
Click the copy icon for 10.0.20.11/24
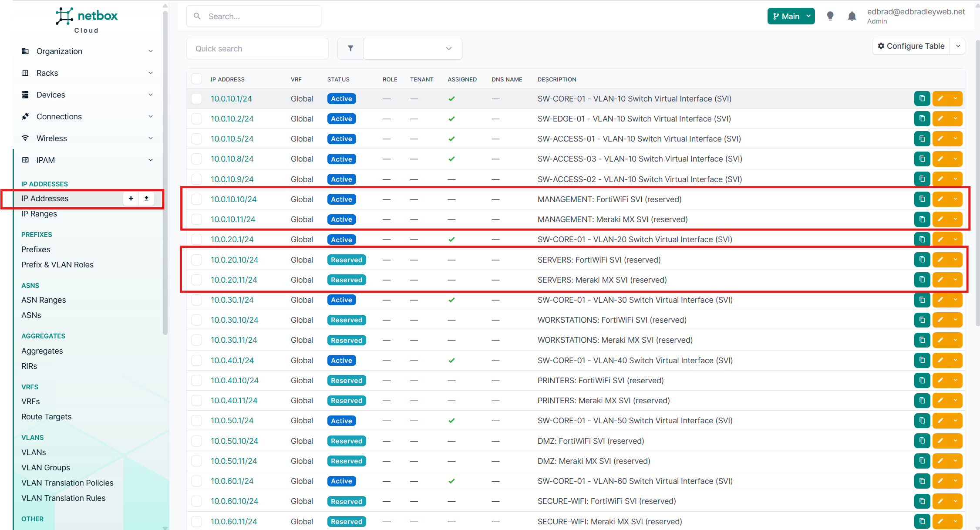coord(922,280)
